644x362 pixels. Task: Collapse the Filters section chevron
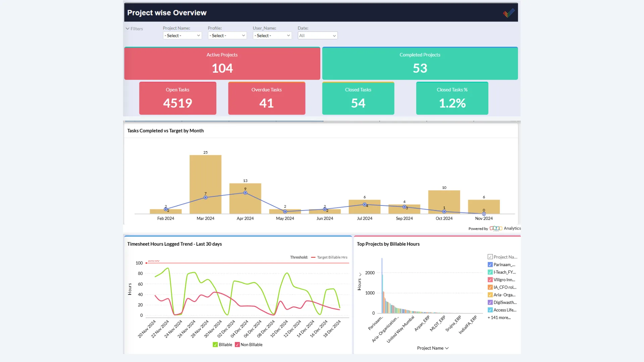coord(127,28)
